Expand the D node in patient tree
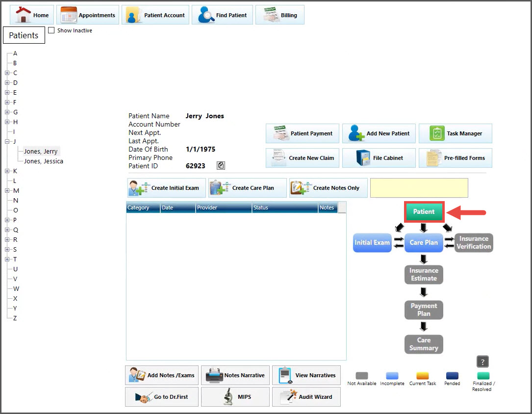This screenshot has height=414, width=532. tap(7, 83)
